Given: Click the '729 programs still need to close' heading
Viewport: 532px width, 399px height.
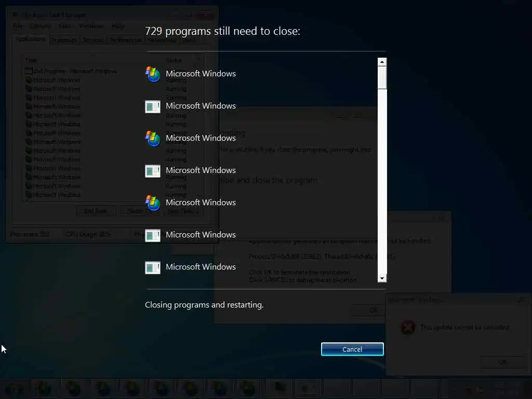Looking at the screenshot, I should pos(222,31).
